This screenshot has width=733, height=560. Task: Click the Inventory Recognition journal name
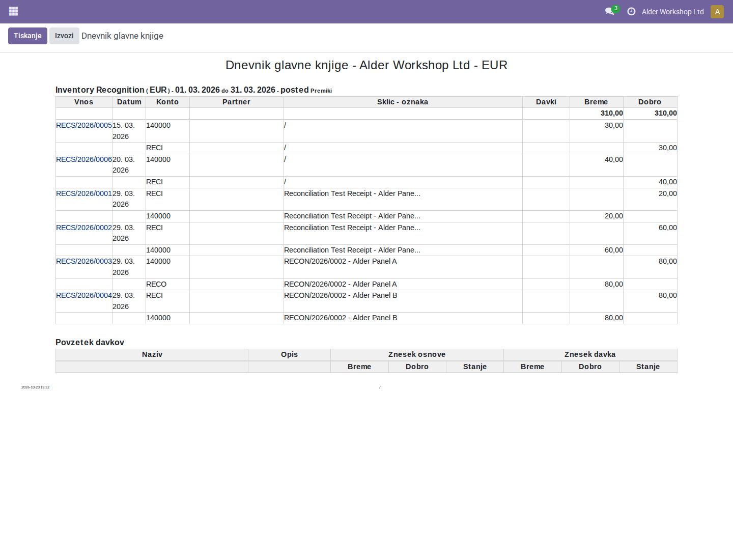tap(100, 90)
